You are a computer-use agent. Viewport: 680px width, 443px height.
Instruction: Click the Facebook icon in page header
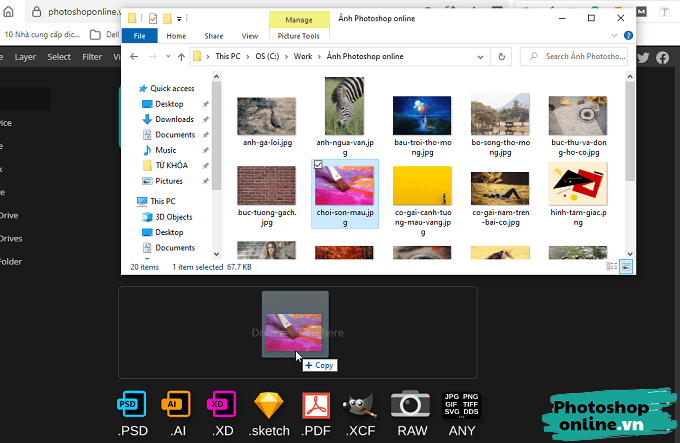(x=662, y=58)
